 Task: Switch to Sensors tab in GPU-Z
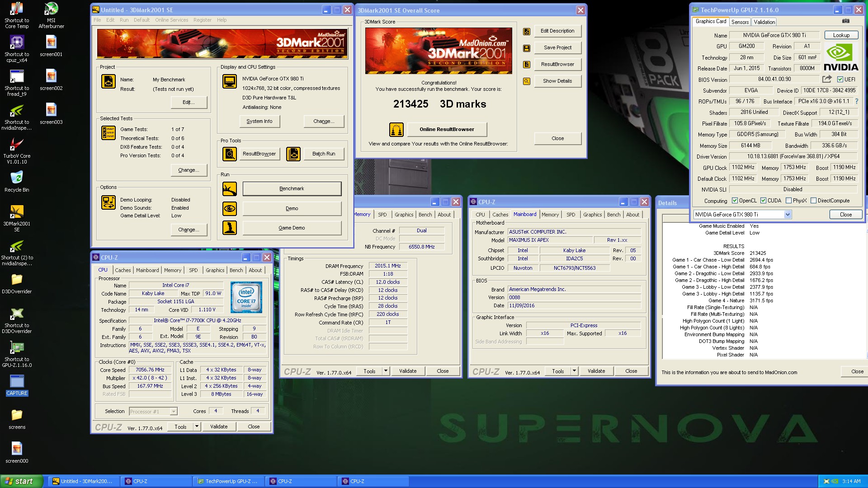(x=740, y=22)
